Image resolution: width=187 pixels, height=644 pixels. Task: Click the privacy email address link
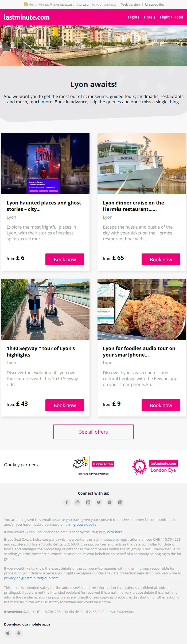(31, 578)
